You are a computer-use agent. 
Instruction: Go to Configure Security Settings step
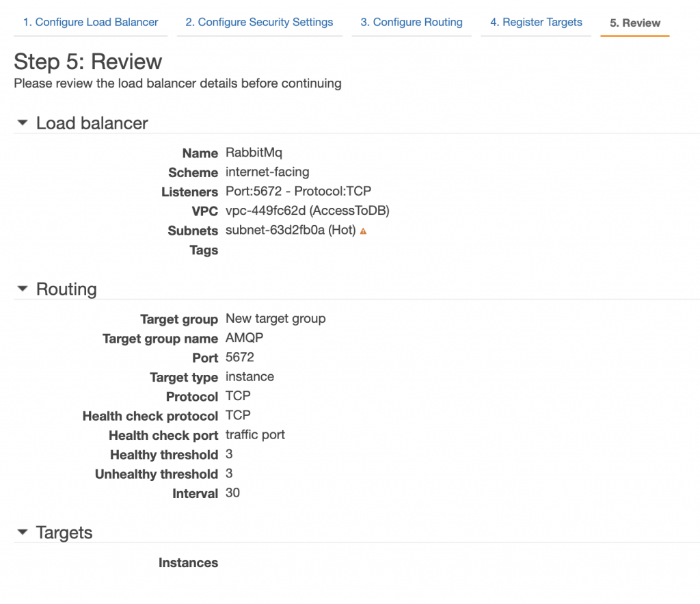point(259,23)
